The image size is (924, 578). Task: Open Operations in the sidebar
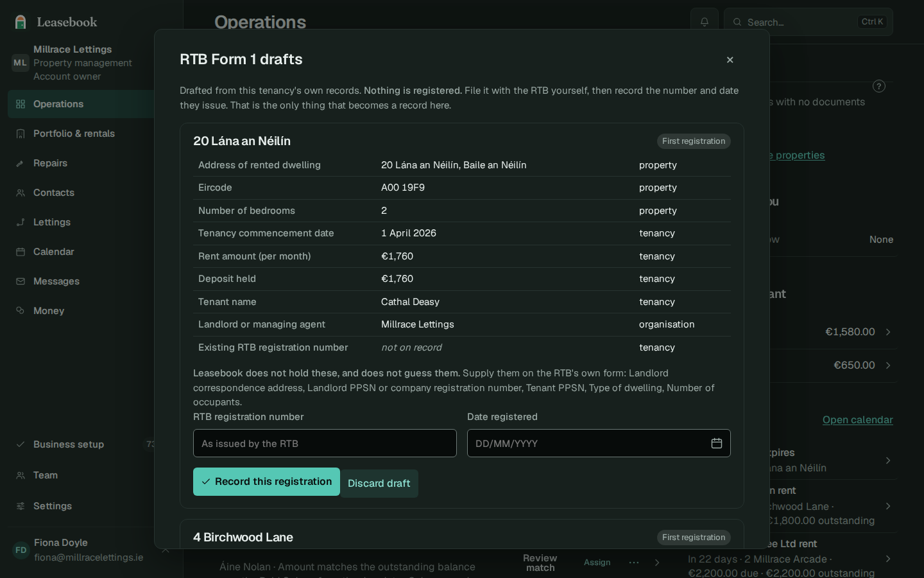point(81,104)
